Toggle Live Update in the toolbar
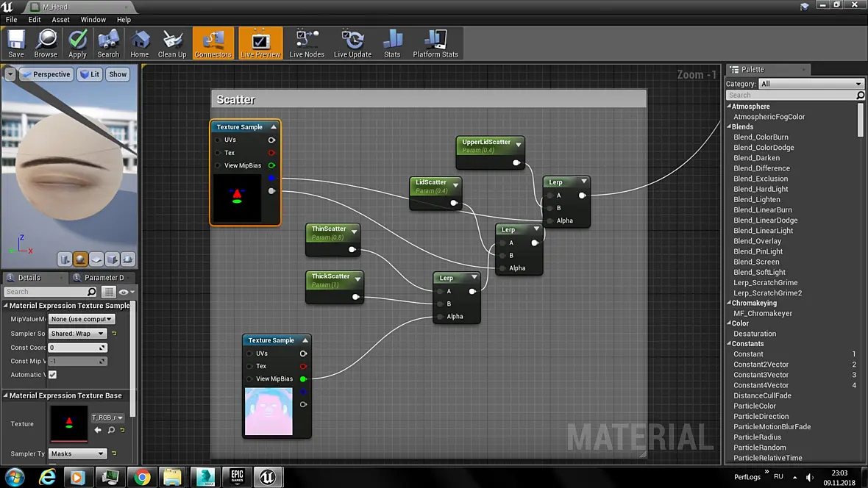This screenshot has height=488, width=868. [x=352, y=43]
